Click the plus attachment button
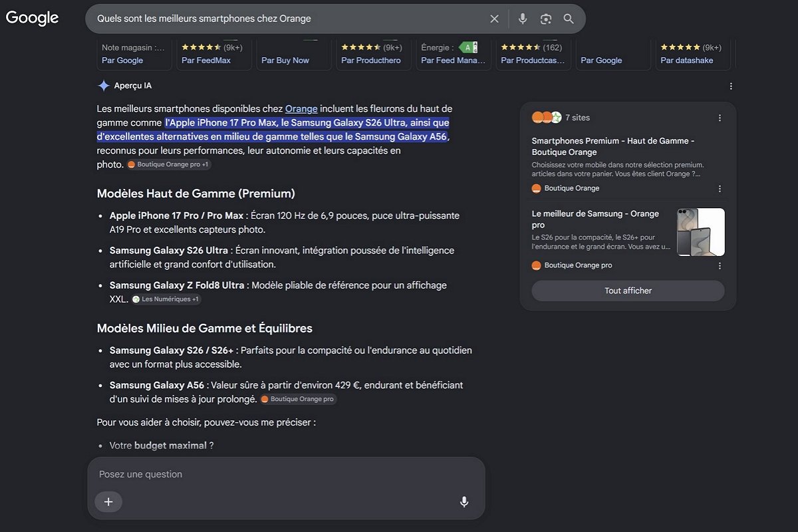Screen dimensions: 798x532 point(108,501)
